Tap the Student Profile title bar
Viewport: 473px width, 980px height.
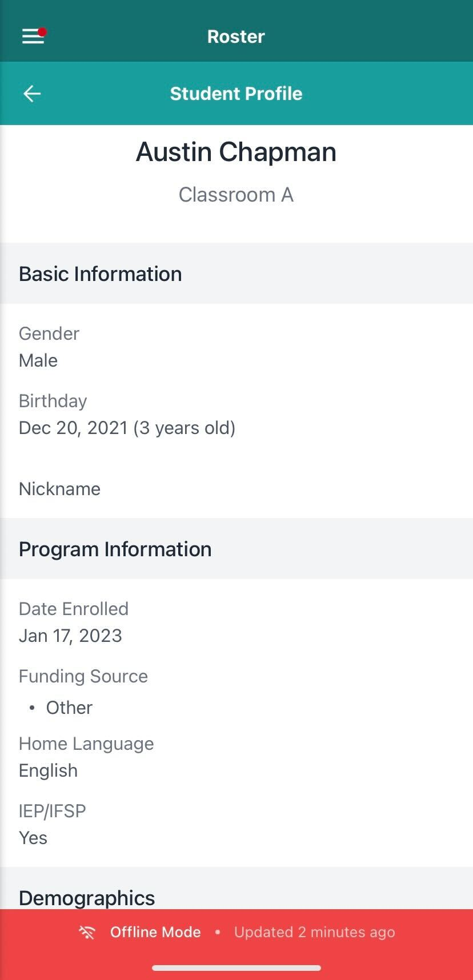click(x=236, y=94)
